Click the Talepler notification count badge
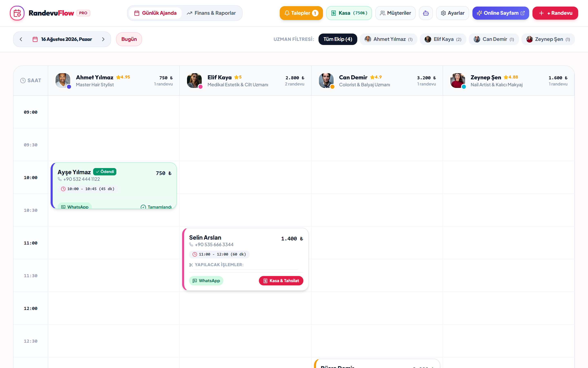This screenshot has width=588, height=368. click(x=315, y=13)
